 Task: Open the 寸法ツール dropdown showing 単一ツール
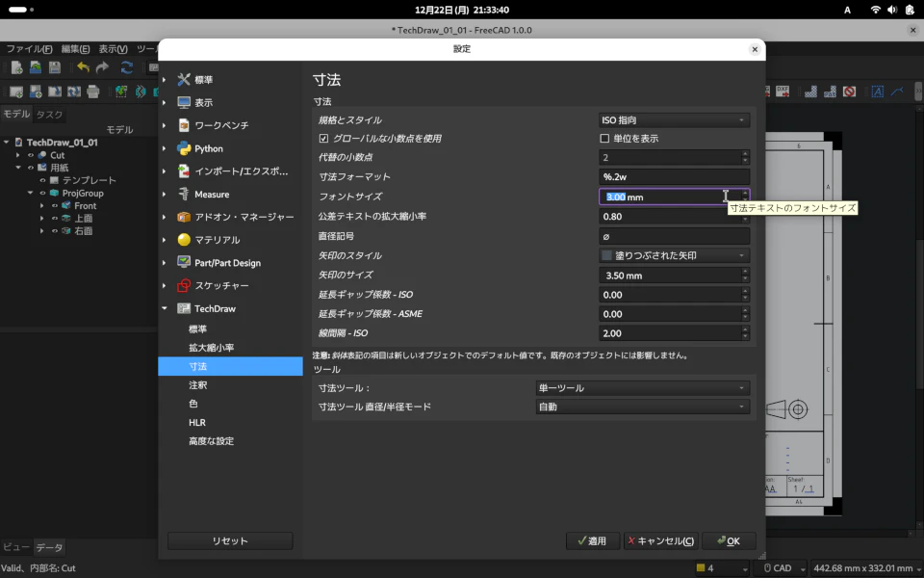pos(642,388)
